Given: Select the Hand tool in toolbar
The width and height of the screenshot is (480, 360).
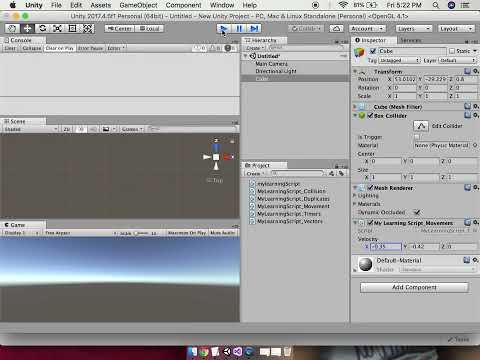Looking at the screenshot, I should 12,28.
